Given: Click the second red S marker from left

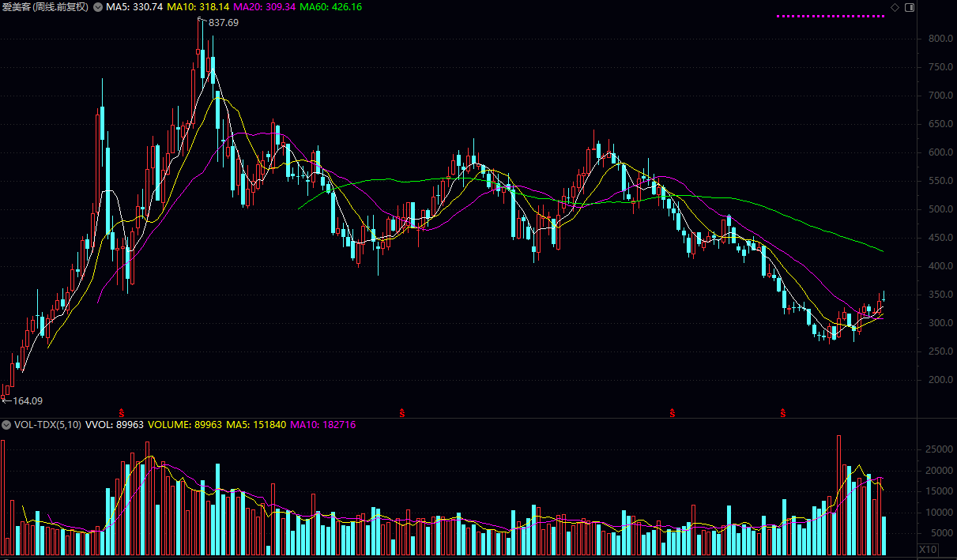Looking at the screenshot, I should point(401,412).
